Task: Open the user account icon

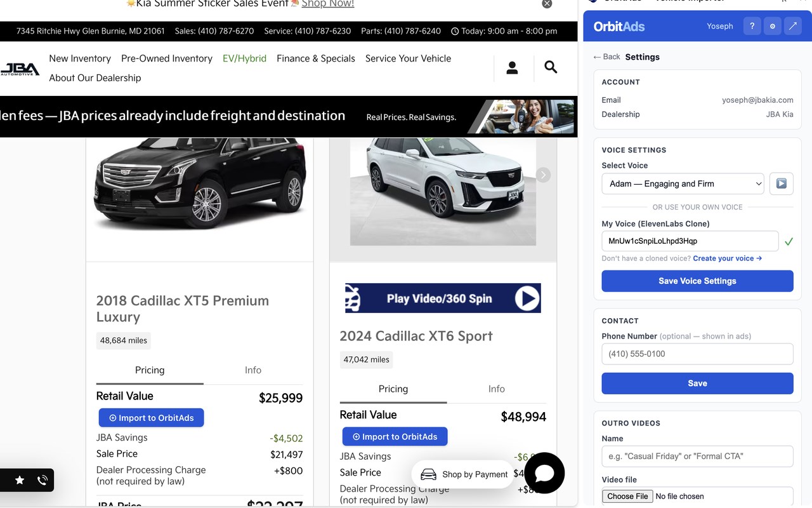Action: tap(512, 68)
